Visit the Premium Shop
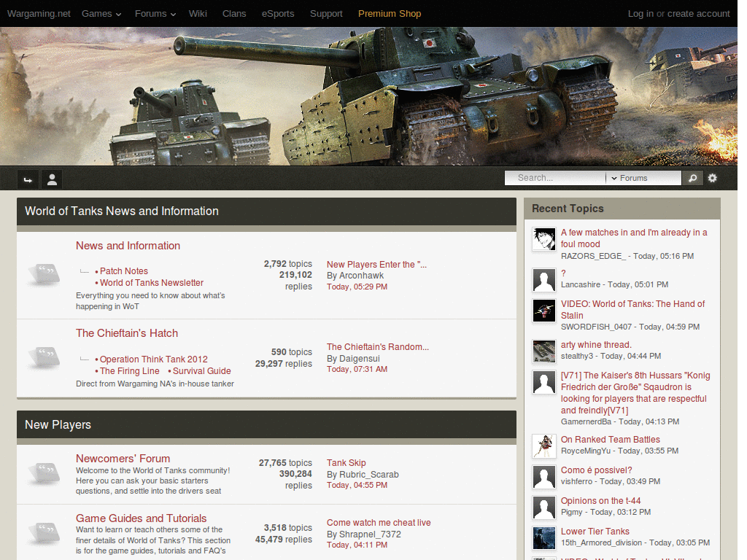This screenshot has width=747, height=560. click(x=390, y=14)
